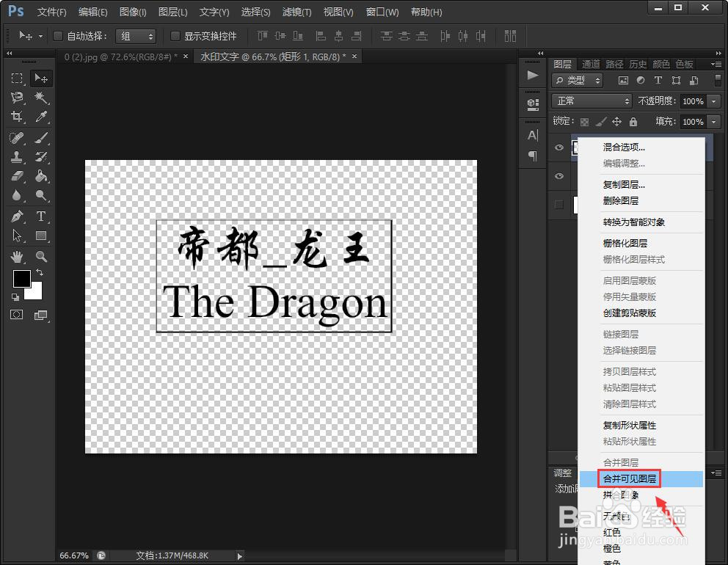Image resolution: width=728 pixels, height=565 pixels.
Task: Switch to the 通道 panel tab
Action: (590, 64)
